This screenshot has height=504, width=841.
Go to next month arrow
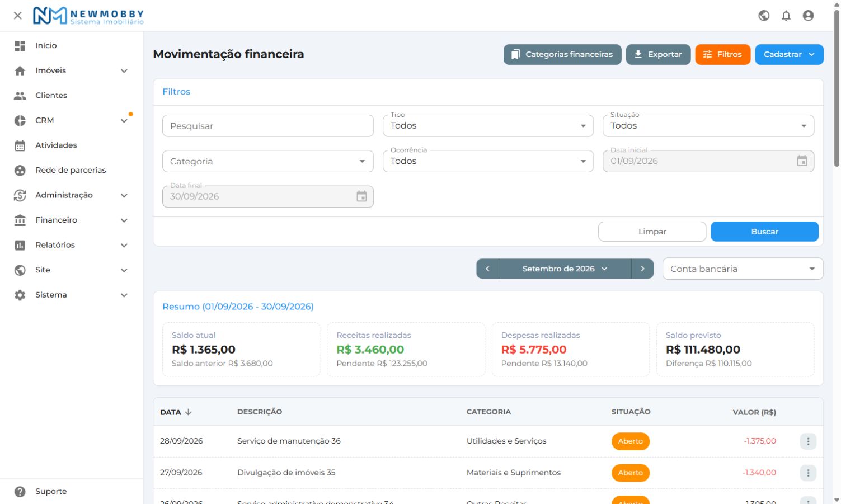tap(642, 269)
